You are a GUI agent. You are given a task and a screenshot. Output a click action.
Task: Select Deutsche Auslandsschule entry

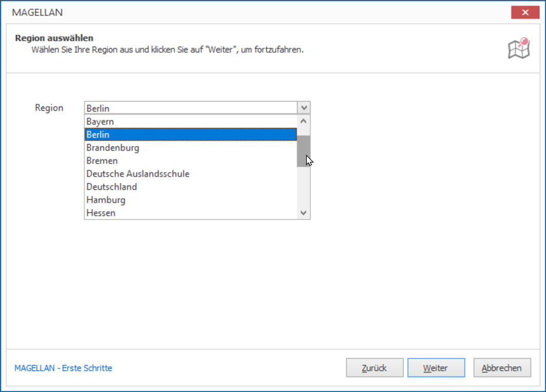tap(191, 173)
